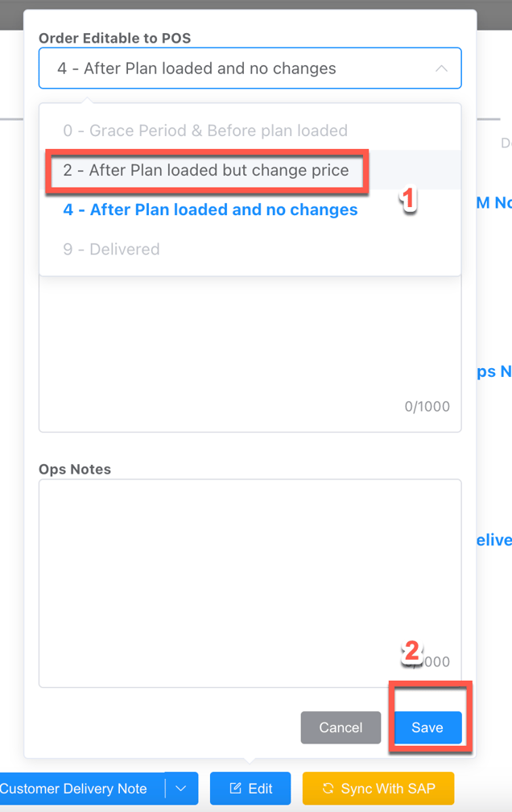Collapse the Order Editable to POS chevron arrow

(x=441, y=68)
